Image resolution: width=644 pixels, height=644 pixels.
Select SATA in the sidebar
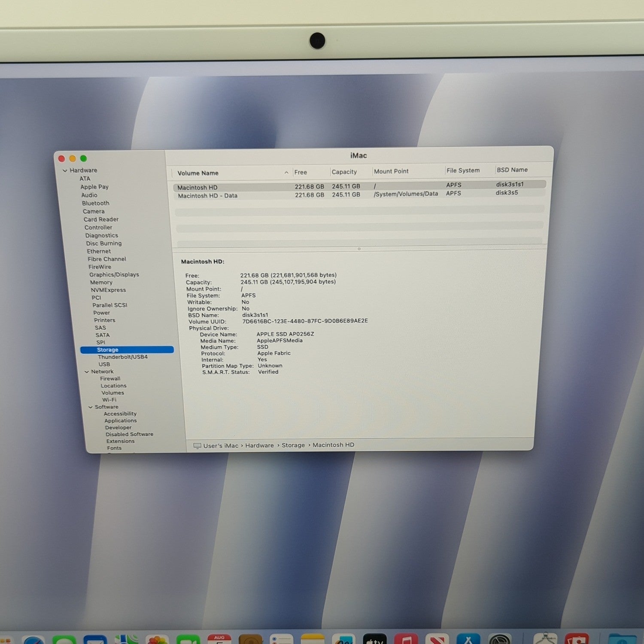103,335
